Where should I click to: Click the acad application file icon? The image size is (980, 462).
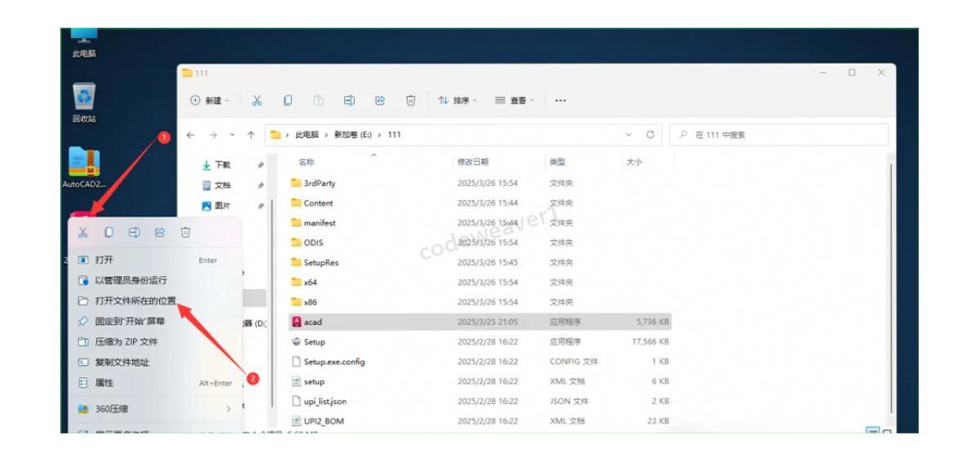pos(297,322)
